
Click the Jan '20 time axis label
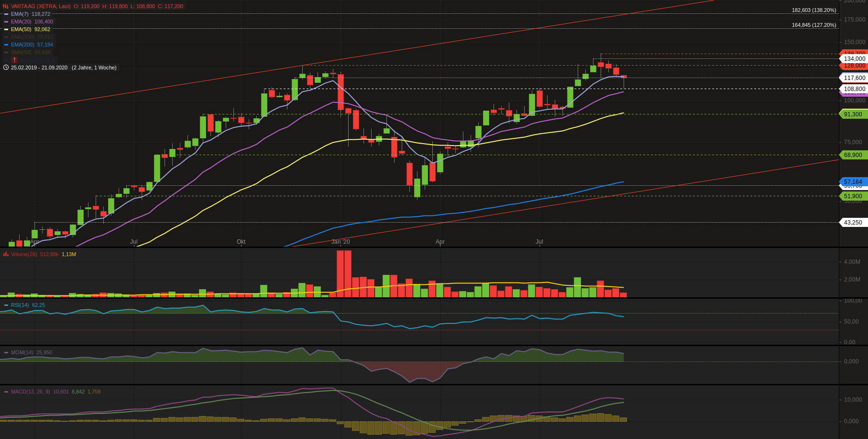pos(341,242)
